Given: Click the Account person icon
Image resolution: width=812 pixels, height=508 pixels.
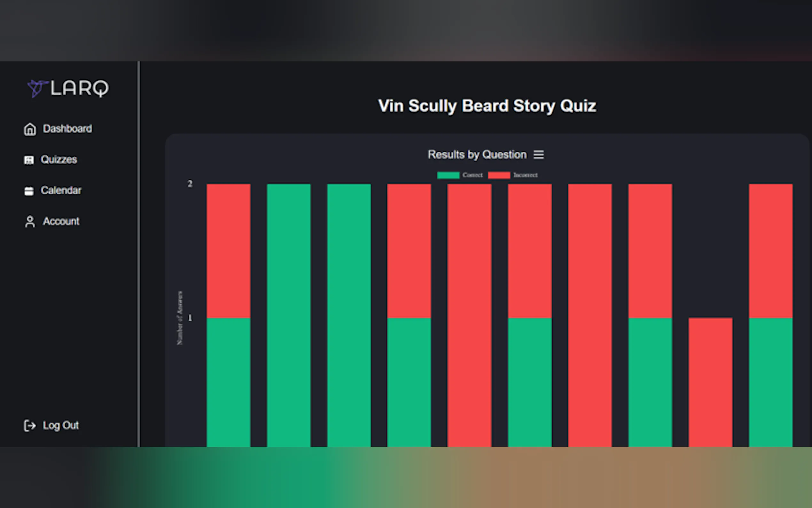Looking at the screenshot, I should pyautogui.click(x=29, y=222).
